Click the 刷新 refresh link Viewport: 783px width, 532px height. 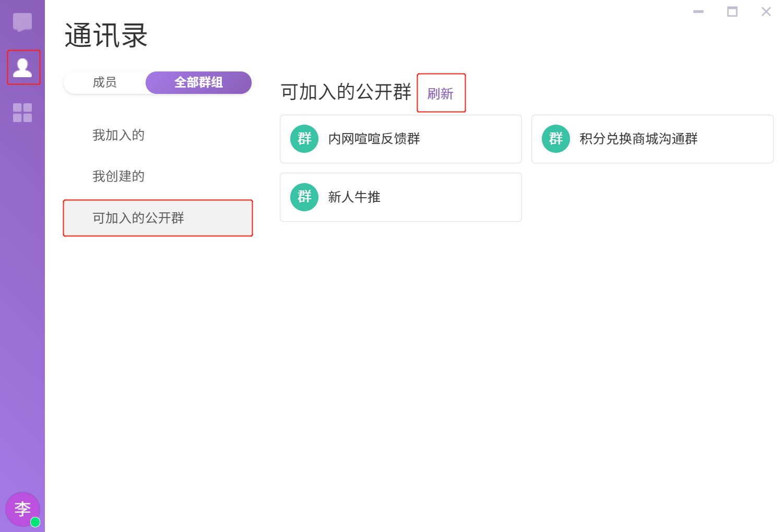click(x=441, y=94)
